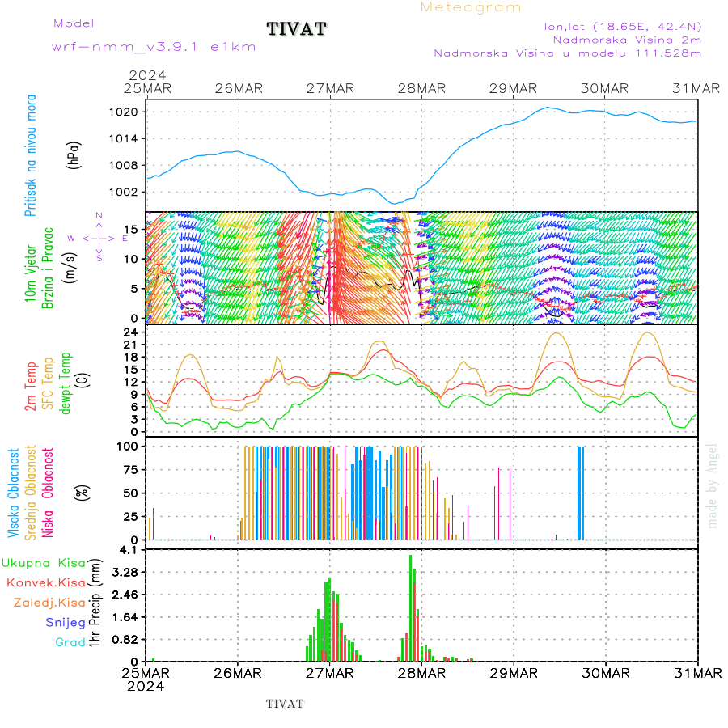Click the "N" letter of the compass rose
The image size is (728, 728).
point(99,215)
